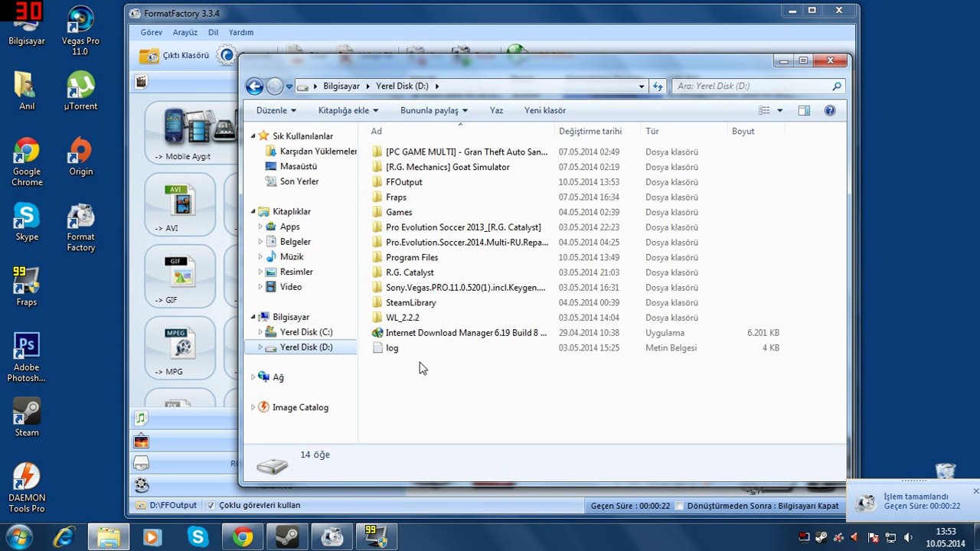Click Yeni klasör button
Screen dimensions: 980x551
tap(545, 110)
